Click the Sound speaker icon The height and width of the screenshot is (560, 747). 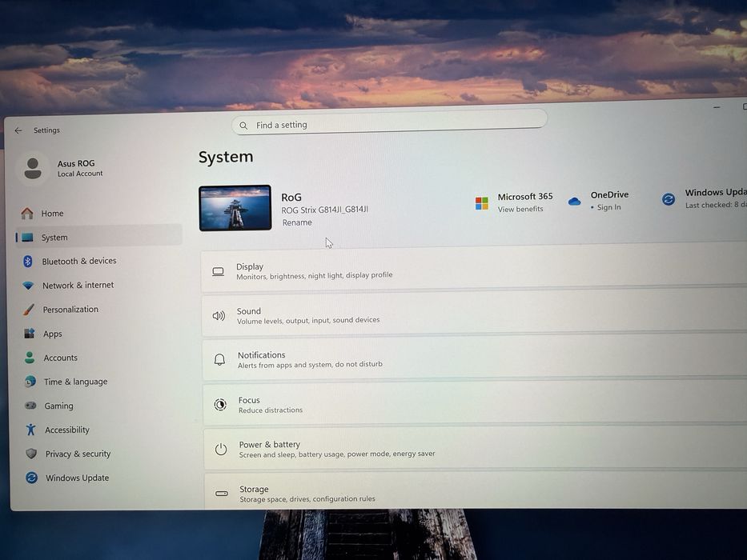click(219, 316)
